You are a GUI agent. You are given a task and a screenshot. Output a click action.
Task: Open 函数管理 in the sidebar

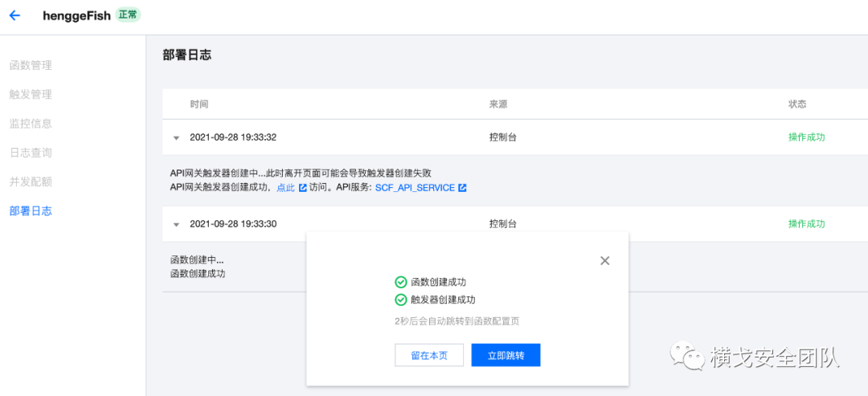click(x=31, y=65)
